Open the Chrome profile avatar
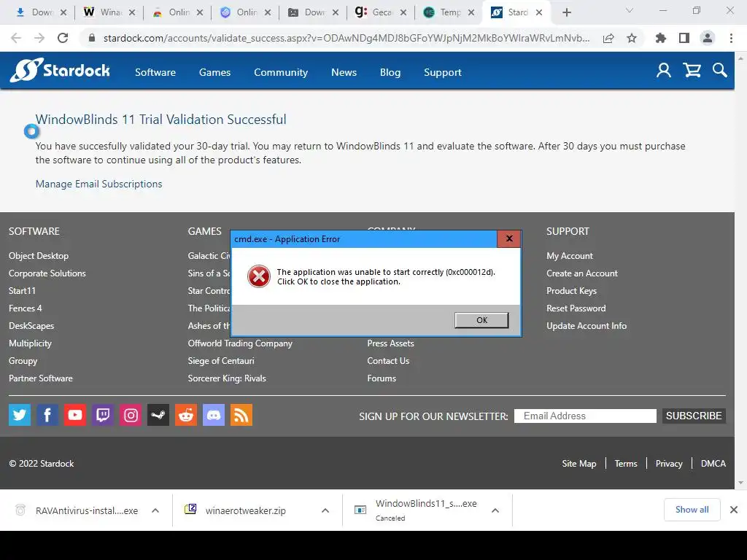 (x=708, y=38)
